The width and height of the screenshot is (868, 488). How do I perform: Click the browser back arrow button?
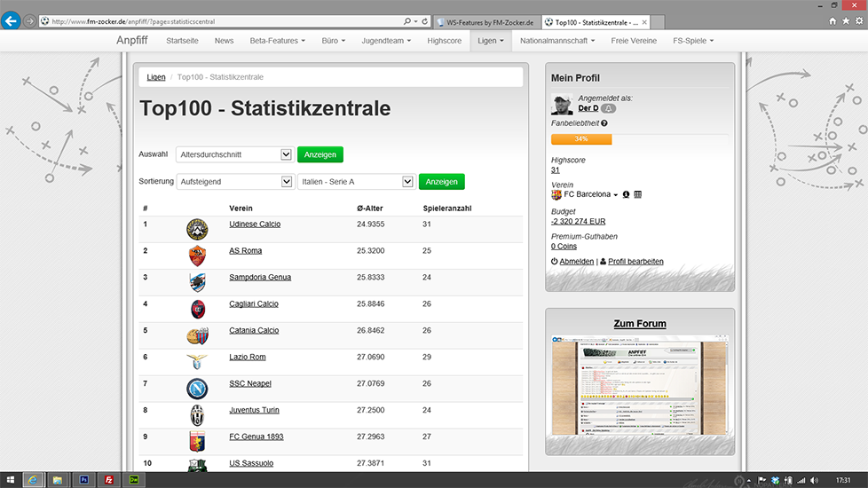12,20
